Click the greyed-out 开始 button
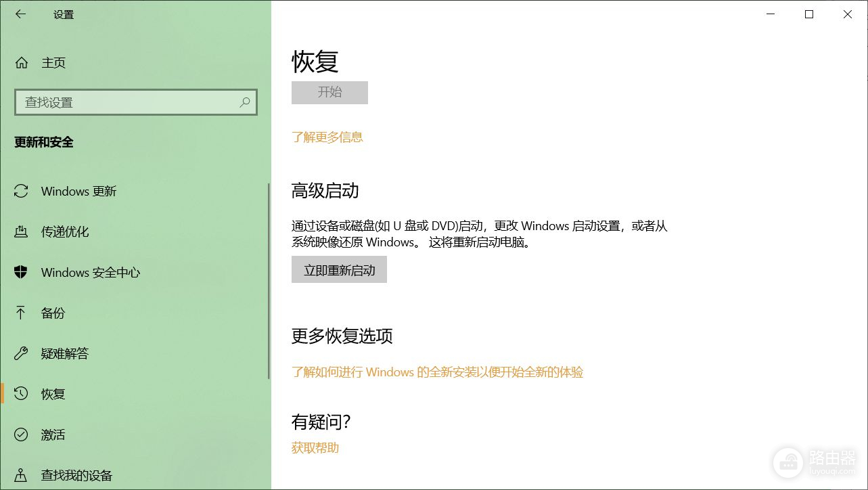The image size is (868, 490). pyautogui.click(x=329, y=92)
